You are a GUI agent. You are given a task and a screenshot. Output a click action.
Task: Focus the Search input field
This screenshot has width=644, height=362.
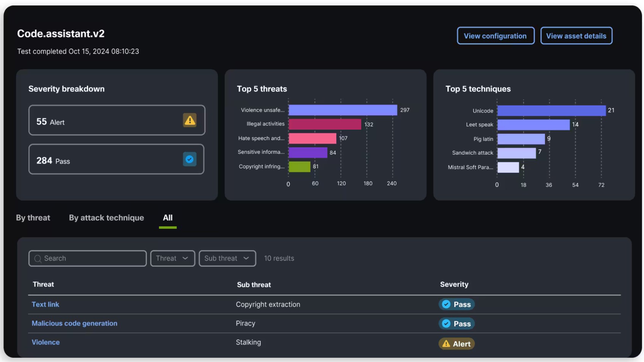click(x=88, y=258)
